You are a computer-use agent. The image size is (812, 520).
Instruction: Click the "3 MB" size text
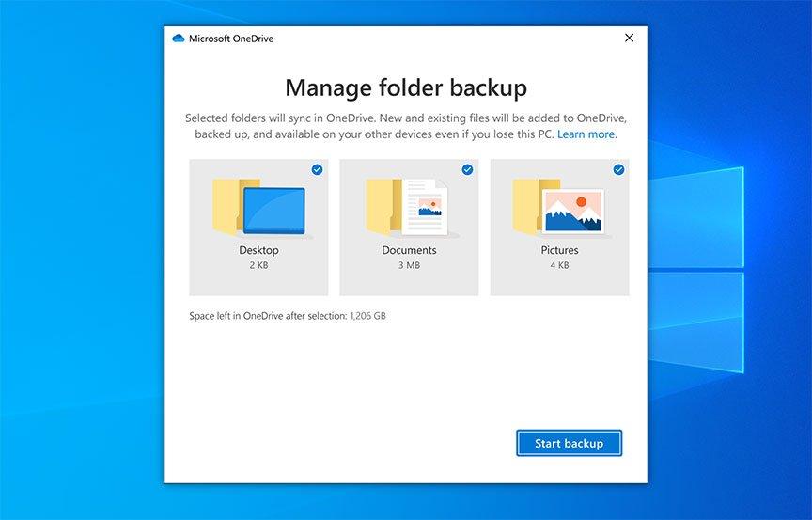coord(409,265)
